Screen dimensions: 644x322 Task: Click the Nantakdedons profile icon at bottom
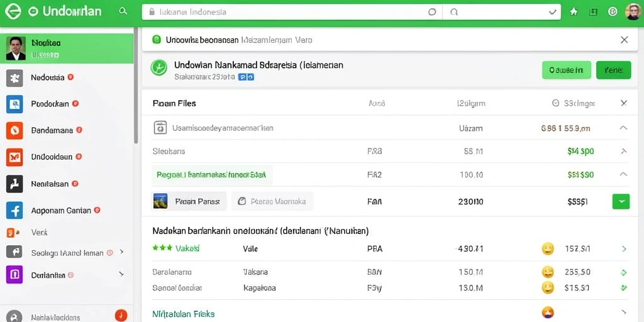(x=14, y=316)
